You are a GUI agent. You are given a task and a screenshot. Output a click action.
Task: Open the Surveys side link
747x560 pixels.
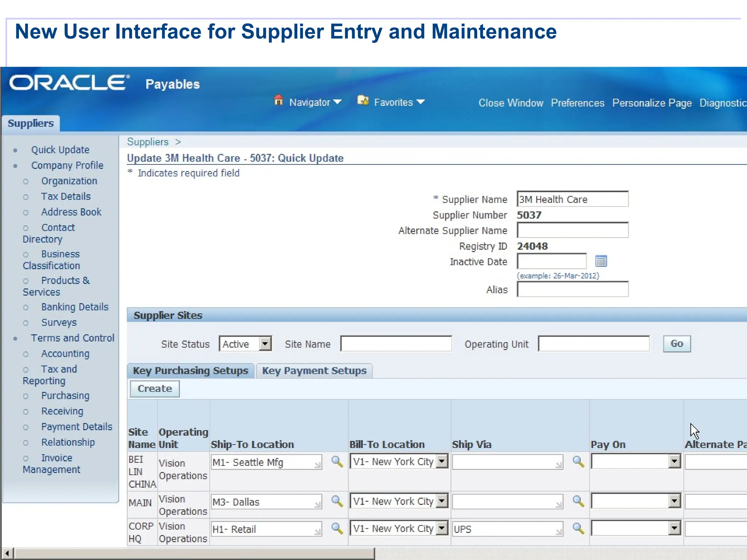coord(59,323)
